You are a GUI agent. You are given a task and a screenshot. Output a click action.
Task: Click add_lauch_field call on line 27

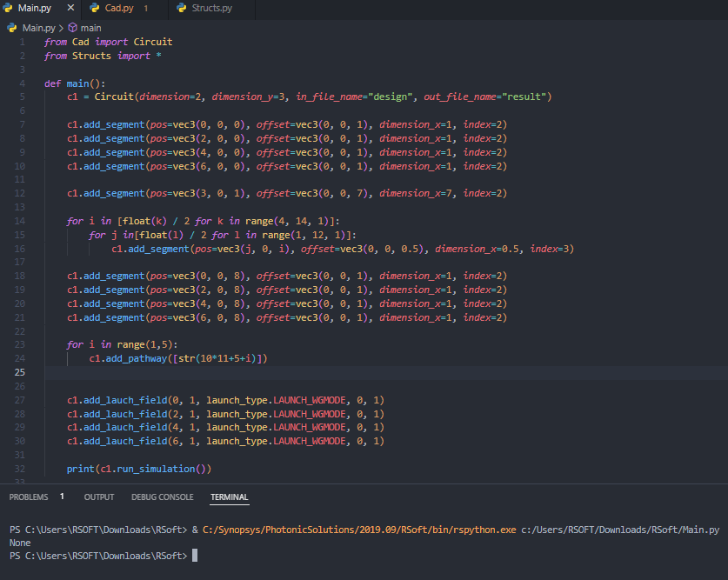click(125, 400)
